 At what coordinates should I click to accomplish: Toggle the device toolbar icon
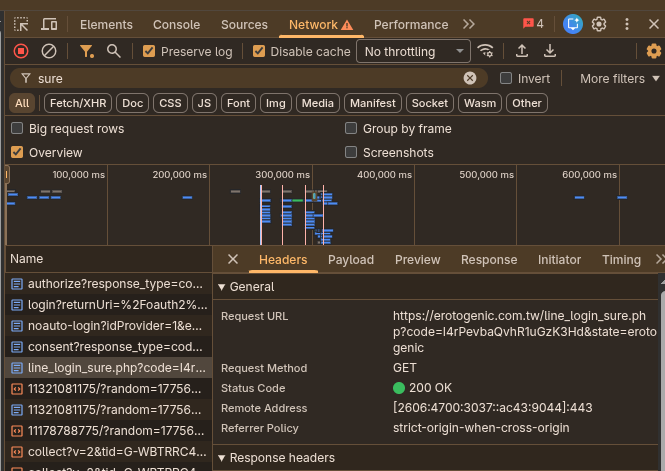point(49,24)
